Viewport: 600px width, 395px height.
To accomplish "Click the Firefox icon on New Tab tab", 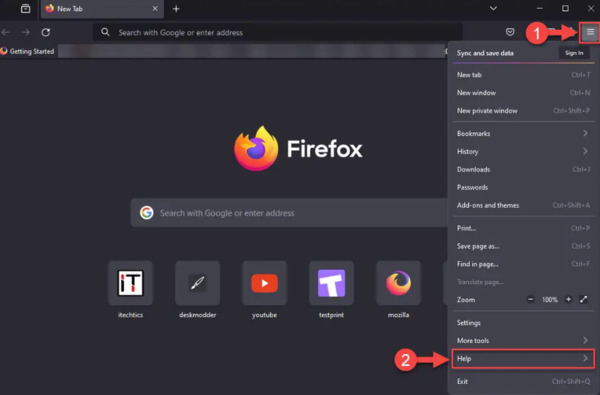I will 49,8.
